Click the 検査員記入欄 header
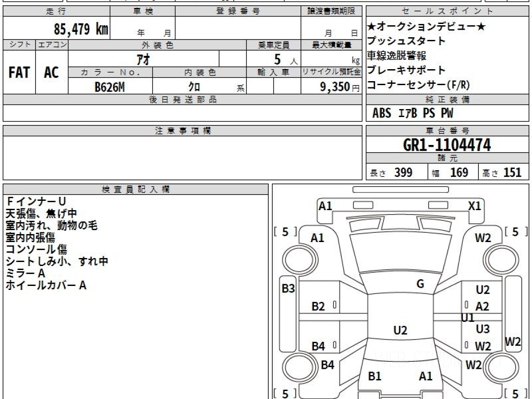The image size is (532, 399). 135,189
